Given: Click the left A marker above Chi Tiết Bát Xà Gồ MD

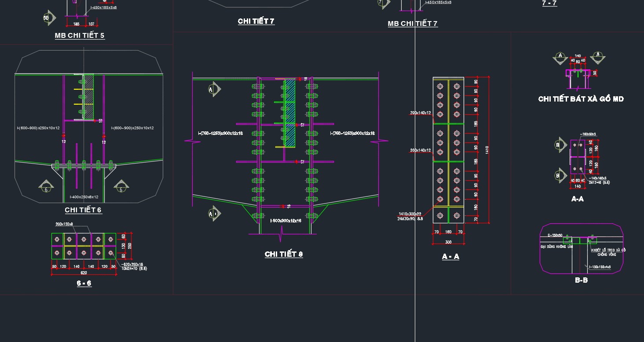Looking at the screenshot, I should coord(560,57).
